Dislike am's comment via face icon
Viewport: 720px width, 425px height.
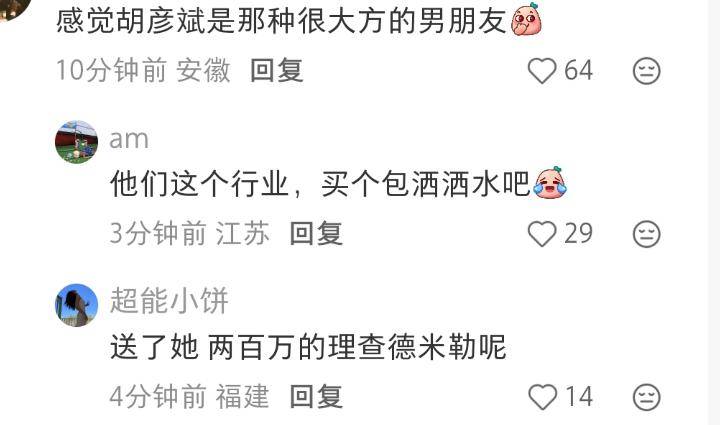coord(647,234)
